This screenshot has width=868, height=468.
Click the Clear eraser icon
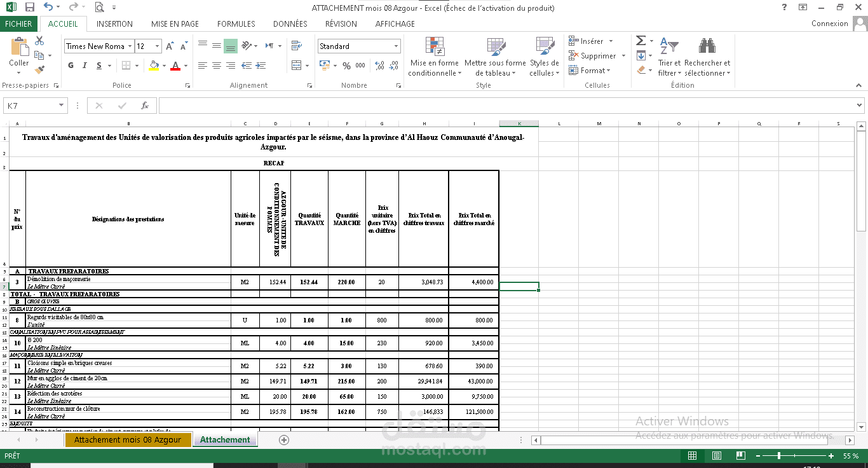(641, 70)
